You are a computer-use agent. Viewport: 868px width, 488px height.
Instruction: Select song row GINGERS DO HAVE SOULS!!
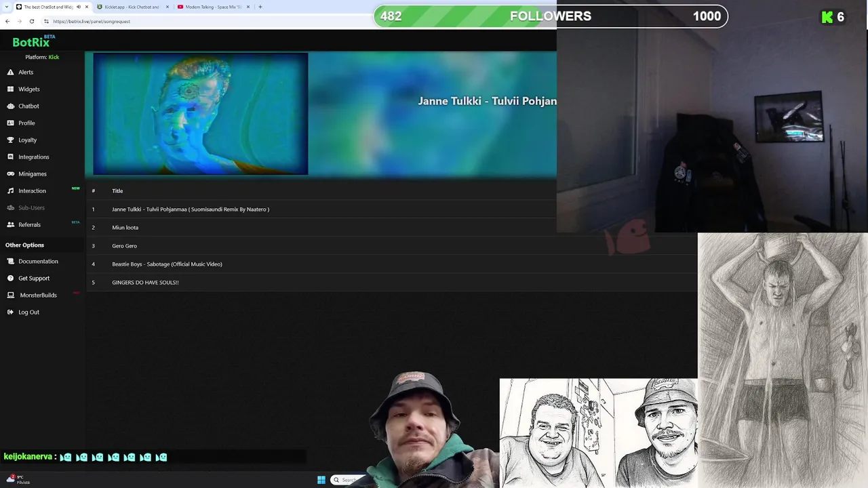click(x=391, y=282)
